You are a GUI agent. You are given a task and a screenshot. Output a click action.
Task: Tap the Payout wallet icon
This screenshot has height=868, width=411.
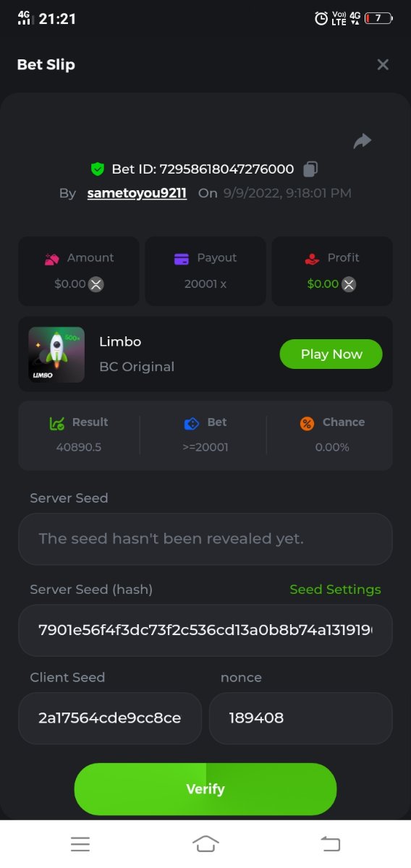(x=182, y=258)
